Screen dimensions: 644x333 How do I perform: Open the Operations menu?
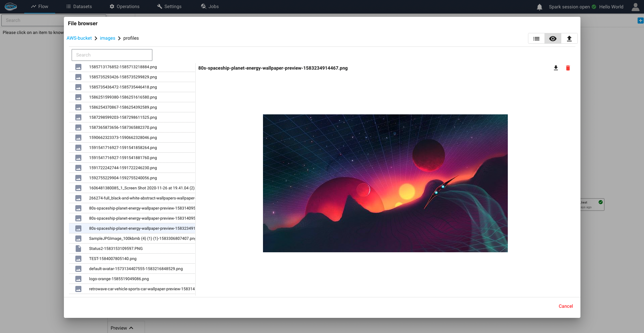[x=124, y=6]
